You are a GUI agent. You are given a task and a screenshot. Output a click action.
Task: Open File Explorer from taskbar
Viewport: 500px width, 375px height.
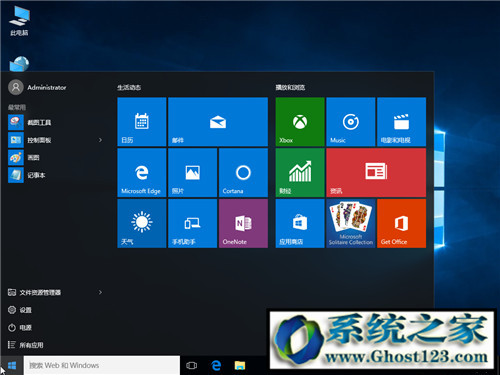point(240,365)
